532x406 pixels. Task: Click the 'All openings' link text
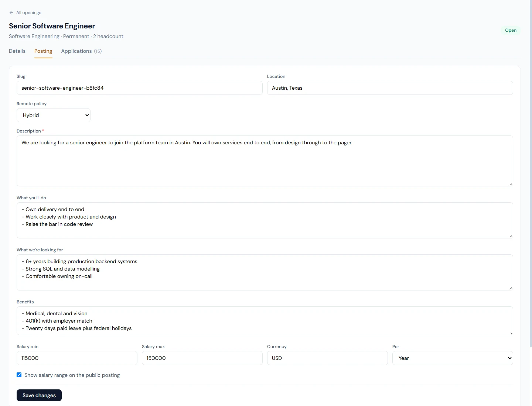(29, 13)
